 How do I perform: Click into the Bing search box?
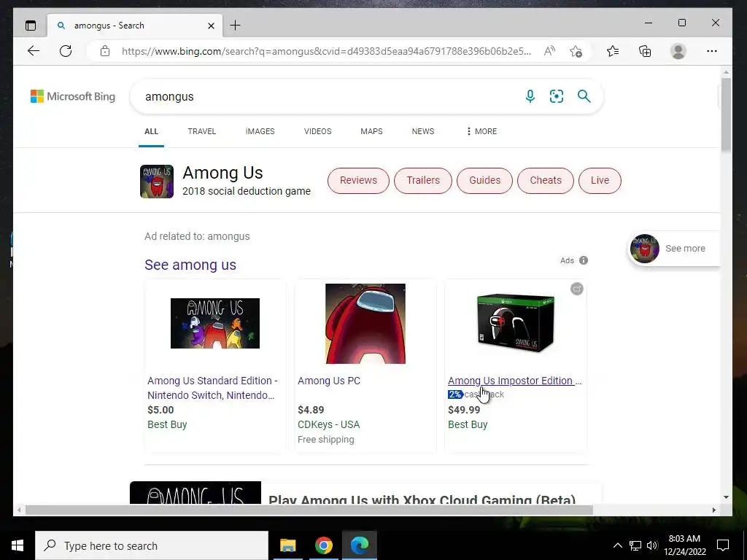pos(329,97)
